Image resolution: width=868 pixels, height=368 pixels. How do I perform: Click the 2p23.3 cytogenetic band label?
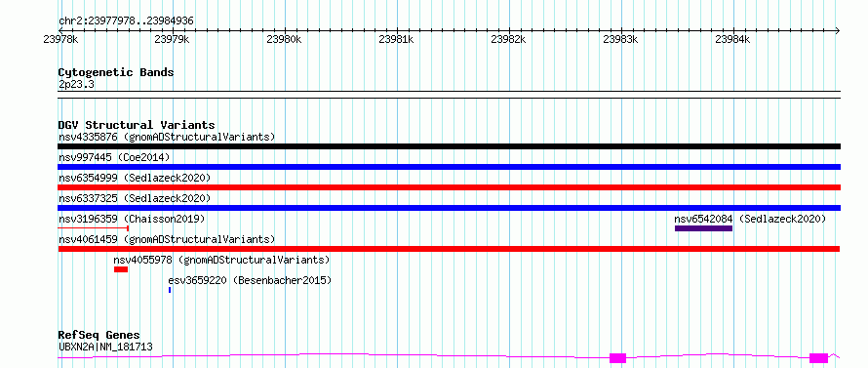click(x=76, y=85)
